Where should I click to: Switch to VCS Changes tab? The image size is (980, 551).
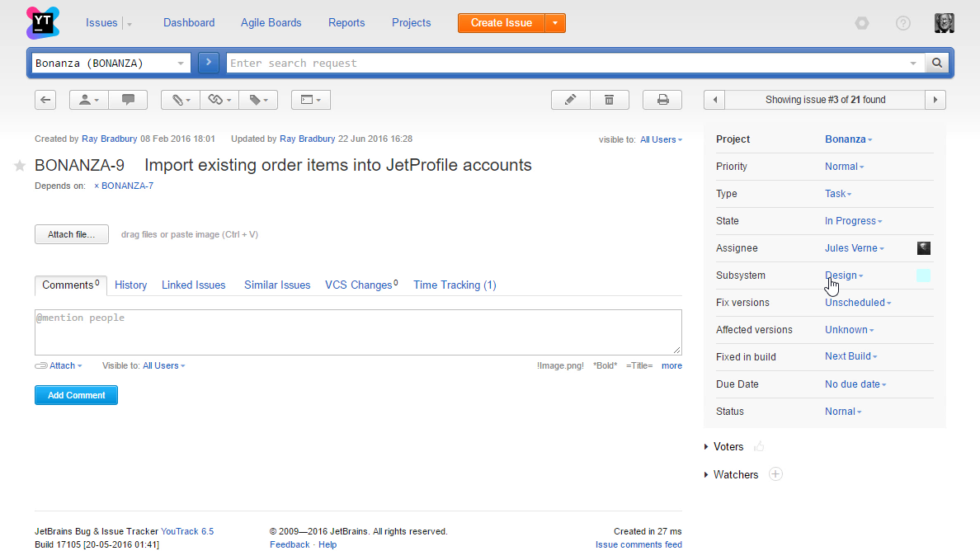click(361, 285)
